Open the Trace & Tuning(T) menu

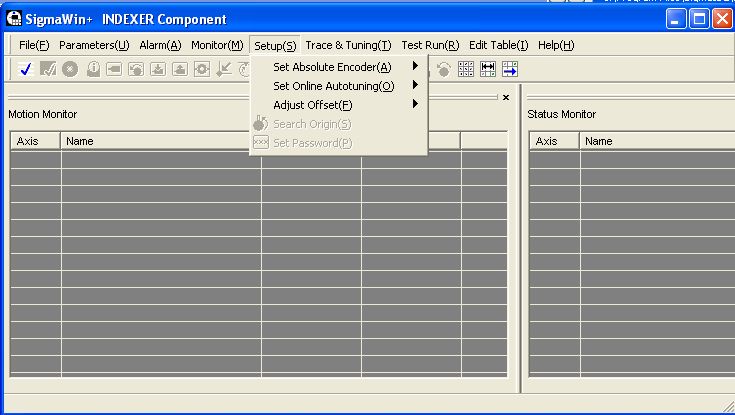pos(348,45)
